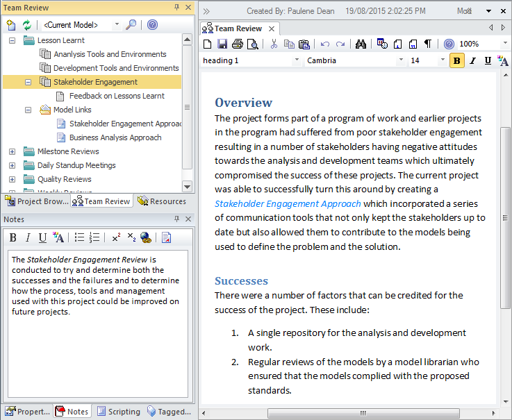This screenshot has height=420, width=512.
Task: Switch to the Resources tab
Action: (x=162, y=201)
